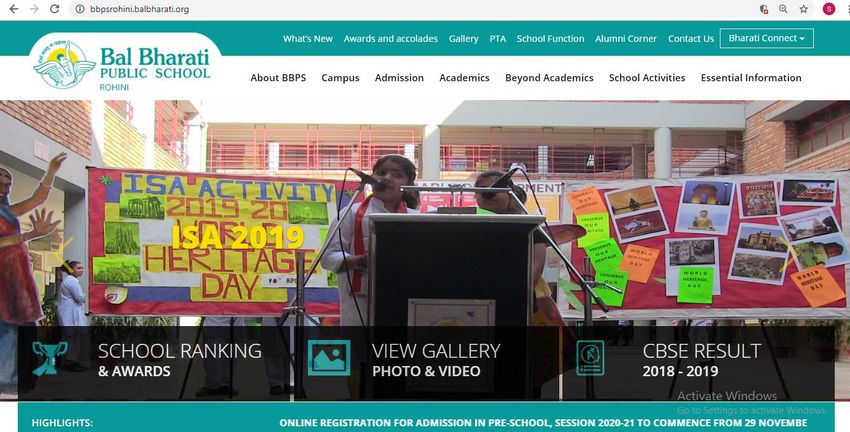This screenshot has width=850, height=432.
Task: Expand the Bharati Connect dropdown
Action: tap(767, 38)
